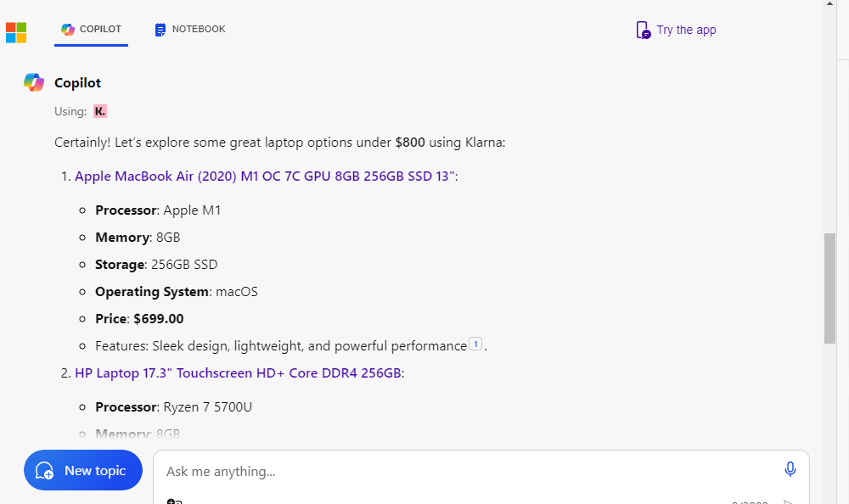The height and width of the screenshot is (504, 849).
Task: Open the HP Laptop 17.3" Touchscreen link
Action: [239, 372]
